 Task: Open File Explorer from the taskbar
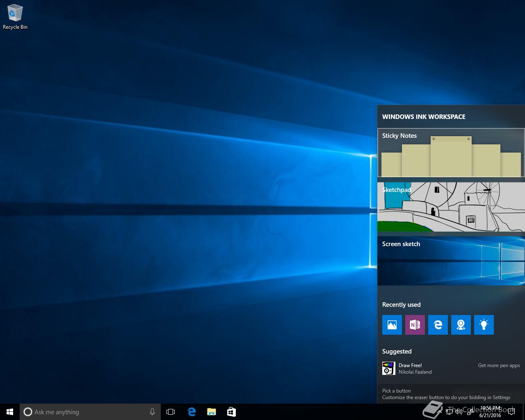pyautogui.click(x=212, y=412)
